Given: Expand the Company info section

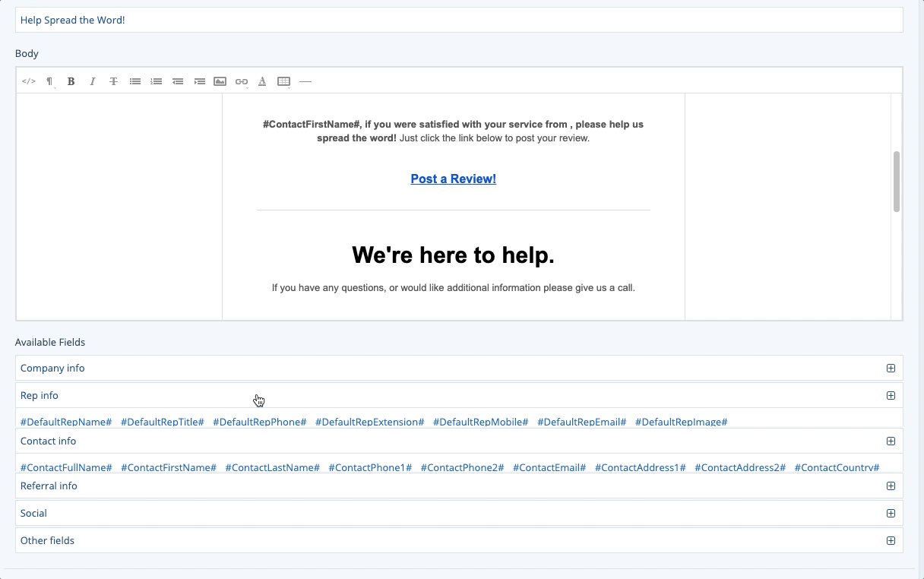Looking at the screenshot, I should 891,369.
